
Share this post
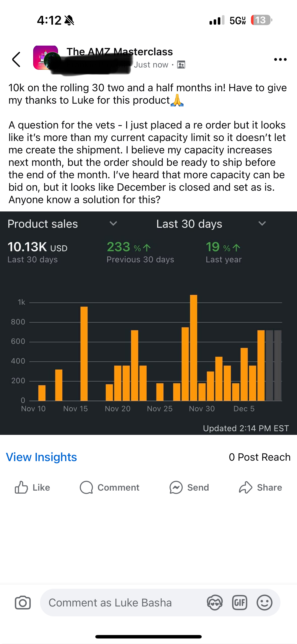coord(260,488)
